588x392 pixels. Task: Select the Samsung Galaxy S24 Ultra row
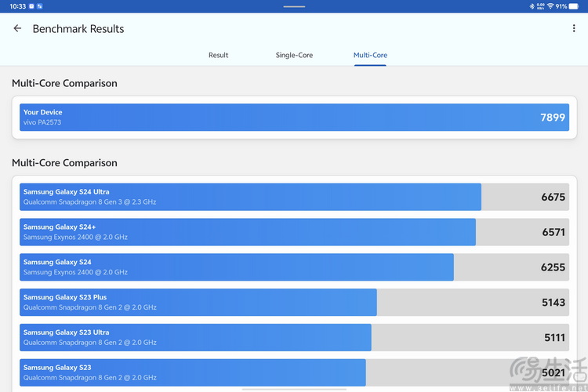pyautogui.click(x=294, y=197)
